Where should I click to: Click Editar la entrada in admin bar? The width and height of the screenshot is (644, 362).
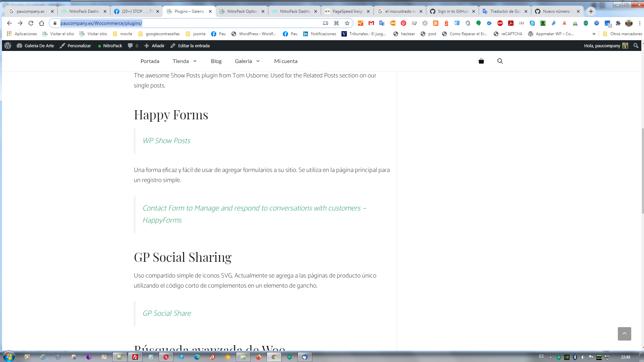[190, 46]
